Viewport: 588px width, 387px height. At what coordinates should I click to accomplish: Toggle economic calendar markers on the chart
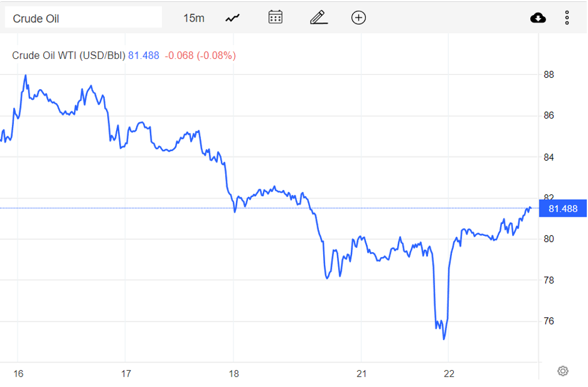275,17
